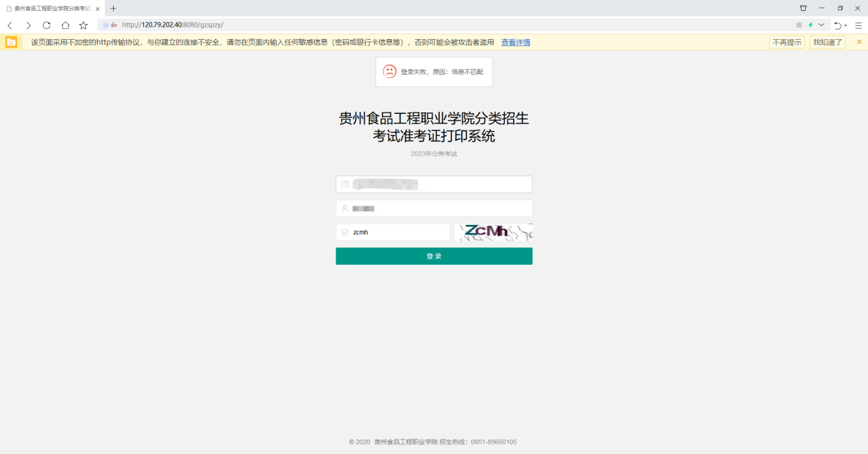
Task: Click the red sad face login failed icon
Action: 389,71
